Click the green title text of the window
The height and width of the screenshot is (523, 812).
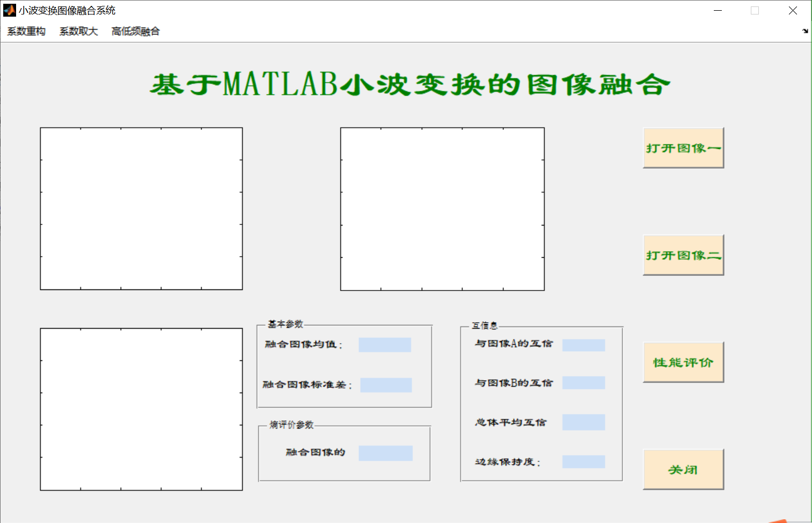coord(409,83)
